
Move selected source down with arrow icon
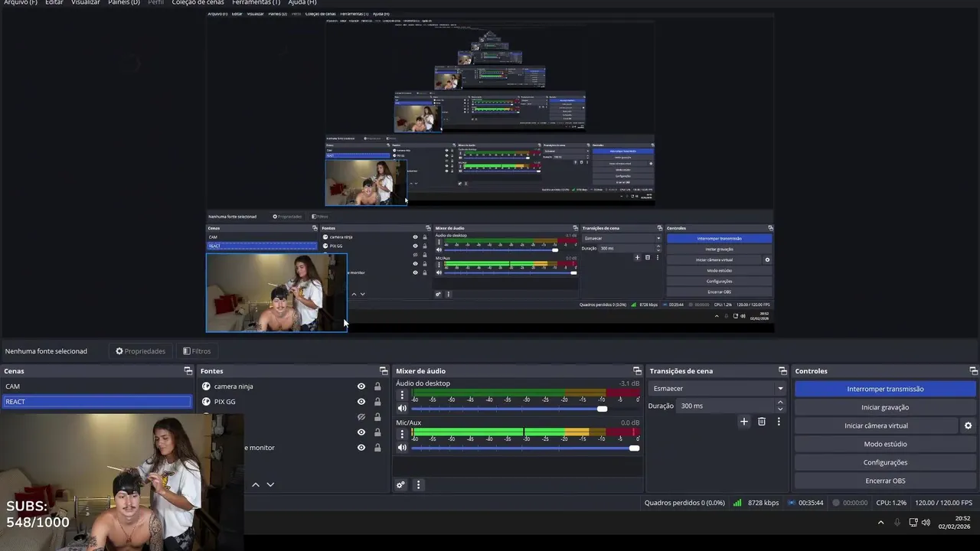(x=270, y=484)
